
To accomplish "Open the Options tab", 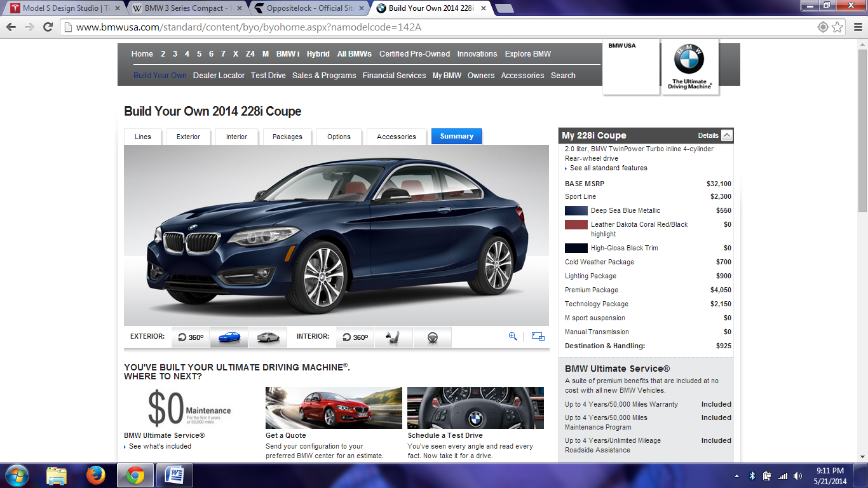I will [339, 137].
